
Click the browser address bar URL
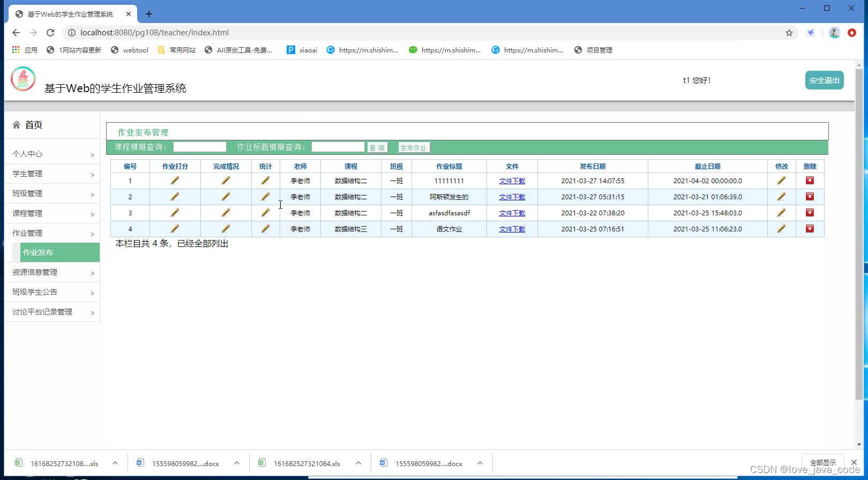click(x=154, y=33)
